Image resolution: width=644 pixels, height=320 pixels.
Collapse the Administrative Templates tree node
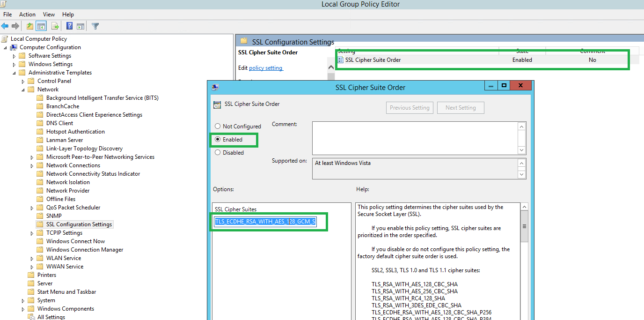click(x=15, y=73)
